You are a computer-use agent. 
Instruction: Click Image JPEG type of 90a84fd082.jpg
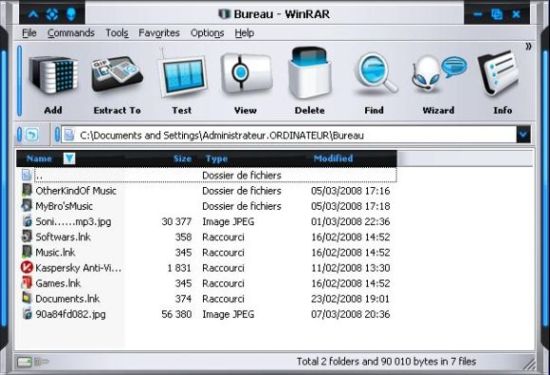click(228, 314)
